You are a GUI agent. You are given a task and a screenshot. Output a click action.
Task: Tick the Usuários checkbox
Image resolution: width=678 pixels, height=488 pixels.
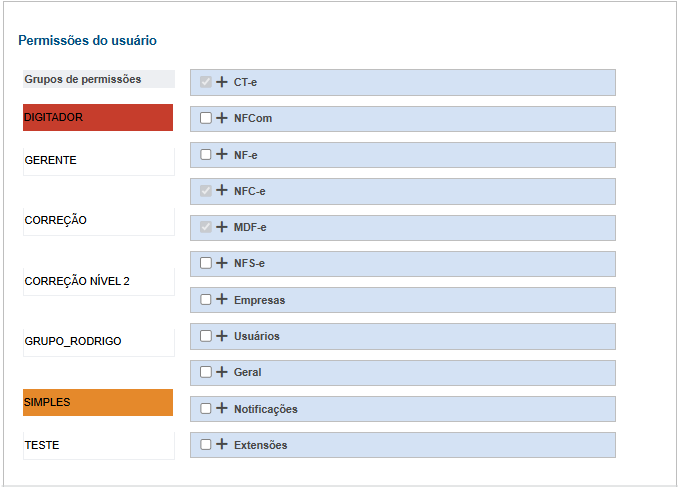pos(205,336)
